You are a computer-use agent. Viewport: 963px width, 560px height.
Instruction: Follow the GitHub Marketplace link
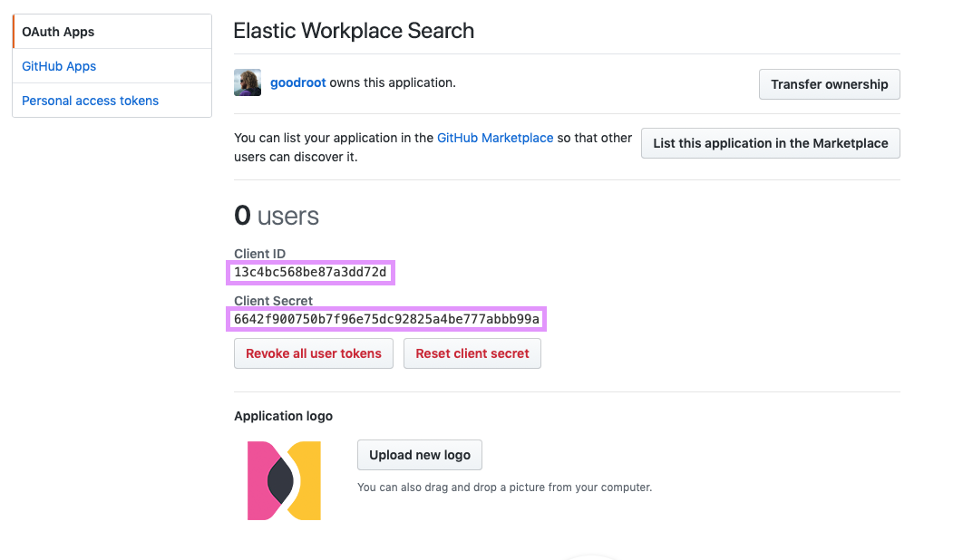pos(494,138)
